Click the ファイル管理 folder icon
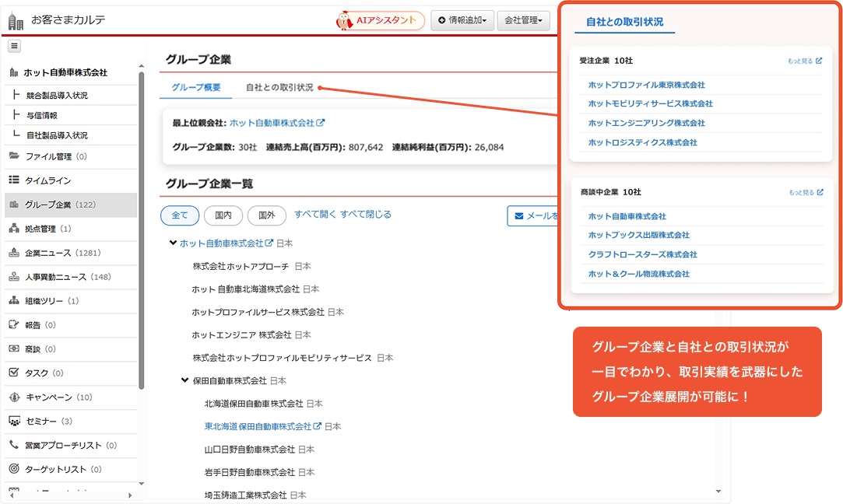This screenshot has width=843, height=504. pos(14,156)
